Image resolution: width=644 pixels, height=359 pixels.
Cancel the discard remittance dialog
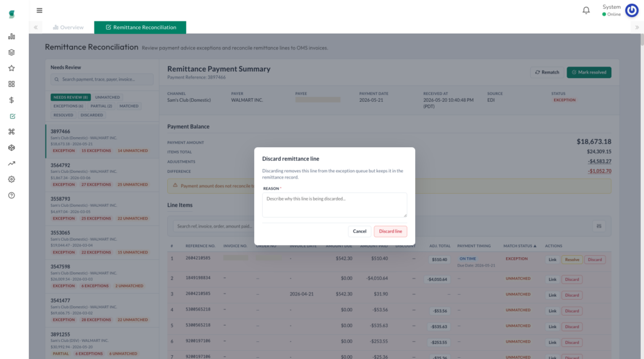tap(359, 231)
